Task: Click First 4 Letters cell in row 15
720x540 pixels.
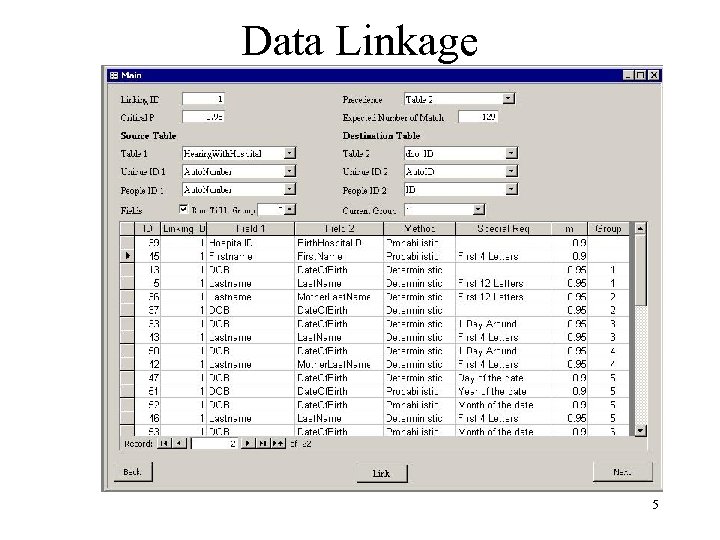Action: click(503, 256)
